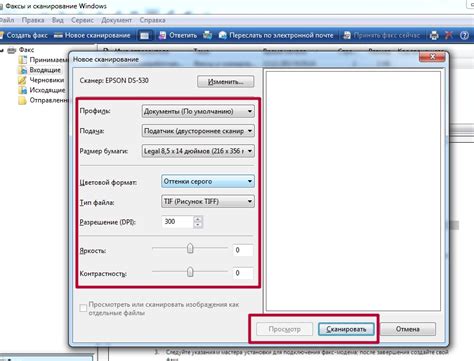Expand the Тип файла dropdown
Screen dimensions: 474x361
tap(208, 201)
